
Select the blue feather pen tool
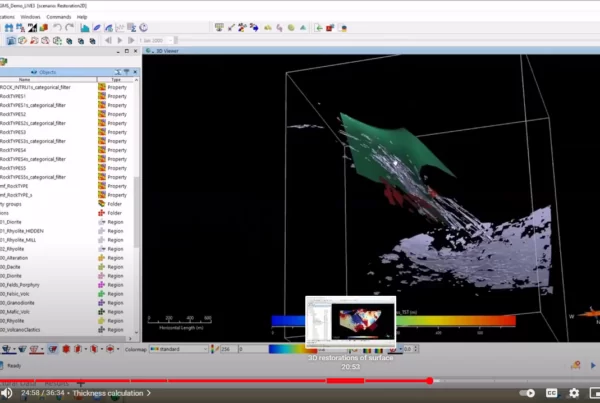click(x=97, y=28)
